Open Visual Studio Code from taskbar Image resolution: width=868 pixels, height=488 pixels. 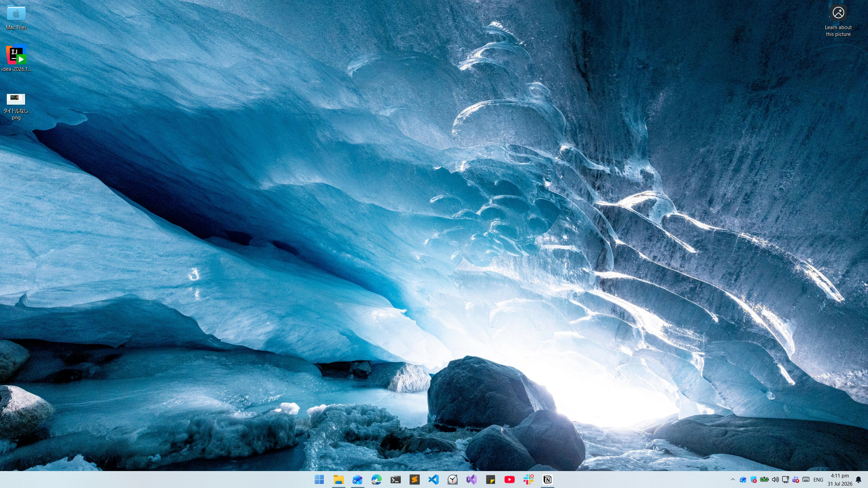pos(433,480)
